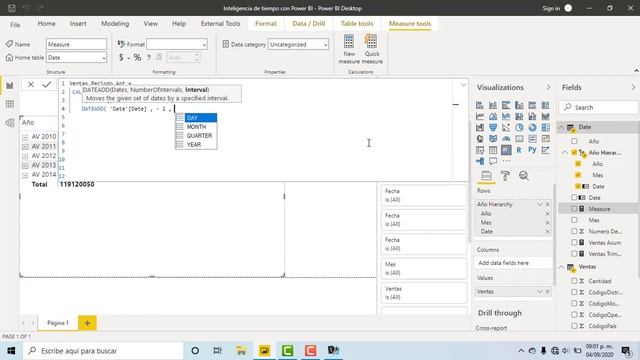Save the file with the disk icon

pyautogui.click(x=12, y=8)
